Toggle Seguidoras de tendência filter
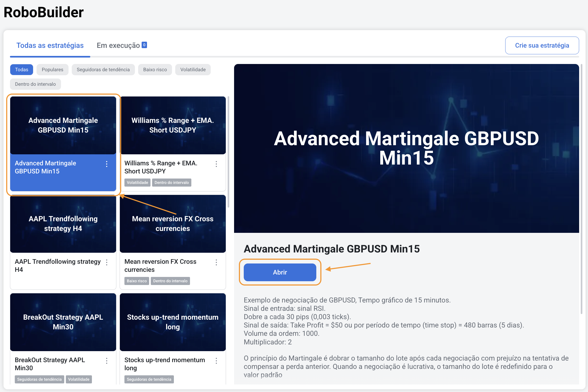Viewport: 588px width, 392px height. 103,70
